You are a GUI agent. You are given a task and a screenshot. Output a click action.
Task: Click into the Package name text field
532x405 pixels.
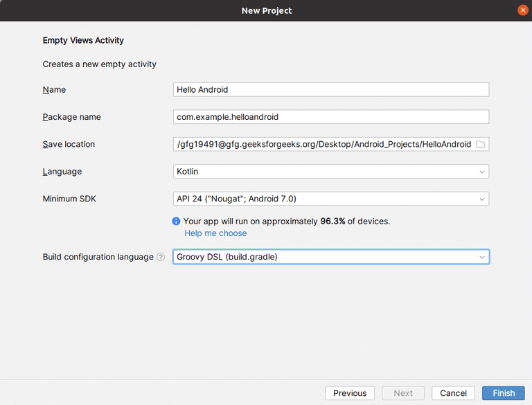(x=330, y=117)
